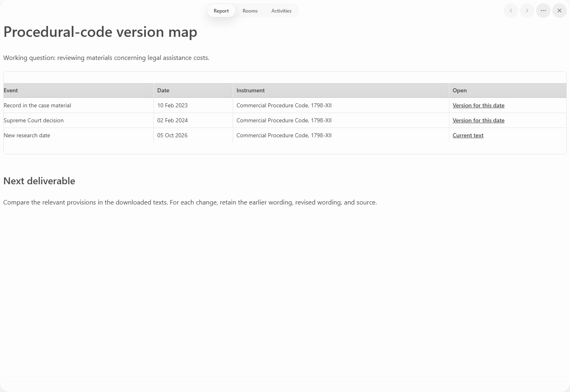Click the Instrument cell in the Supreme Court decision row
Viewport: 570px width, 392px height.
[341, 120]
